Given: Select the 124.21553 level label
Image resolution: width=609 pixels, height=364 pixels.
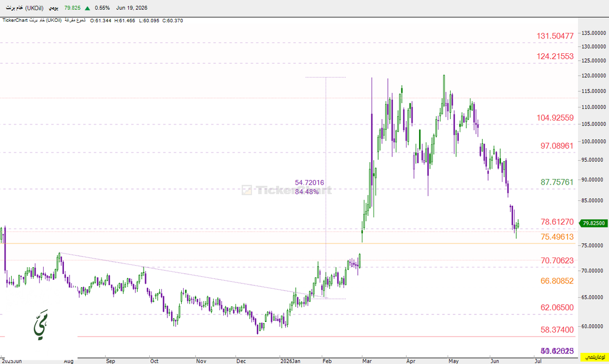Looking at the screenshot, I should tap(555, 56).
